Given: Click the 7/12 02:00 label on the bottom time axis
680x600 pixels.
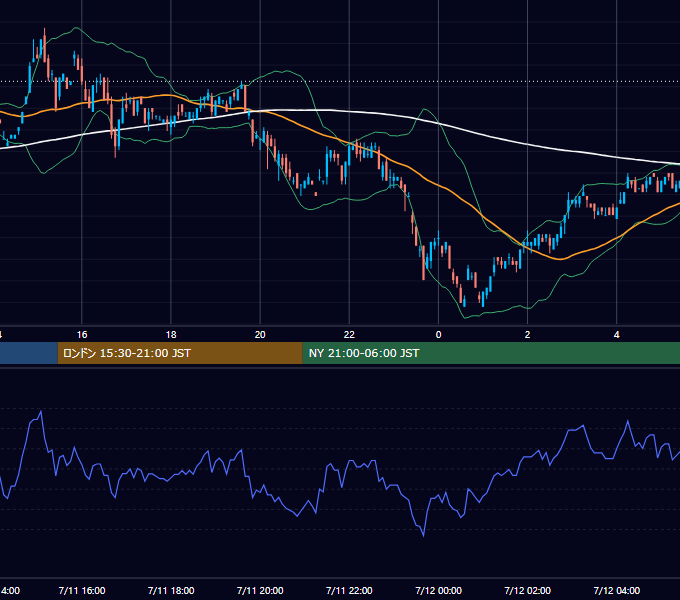Looking at the screenshot, I should click(x=527, y=590).
